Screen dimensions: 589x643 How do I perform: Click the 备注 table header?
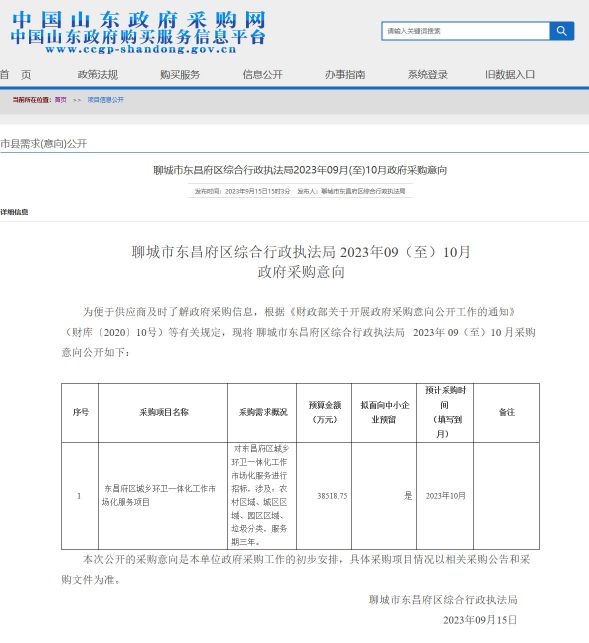(x=507, y=413)
